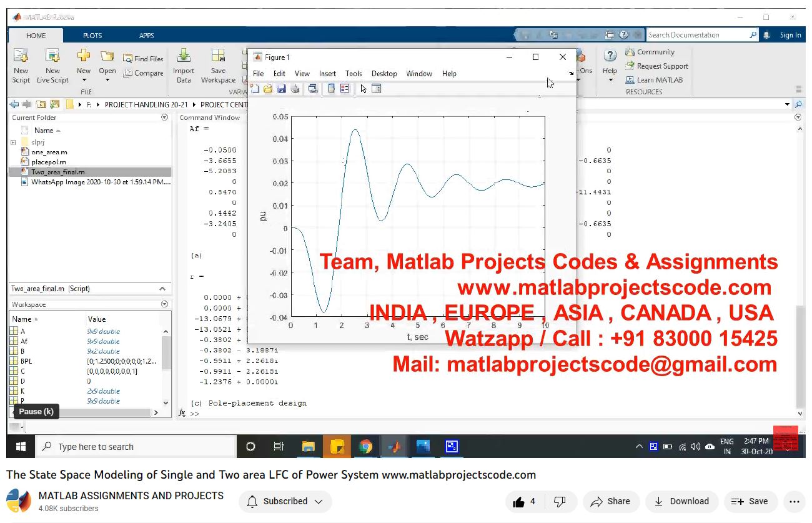Click the Find Files button
This screenshot has width=812, height=523.
(x=143, y=59)
